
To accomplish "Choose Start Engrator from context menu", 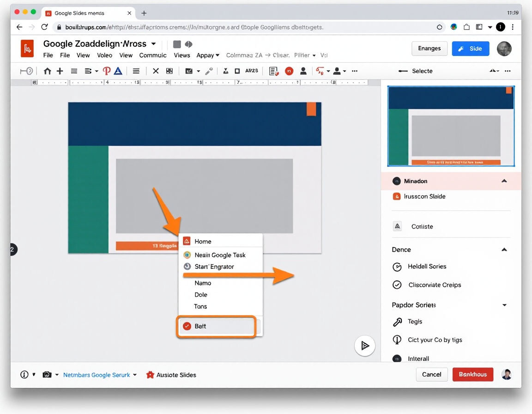I will pos(221,267).
